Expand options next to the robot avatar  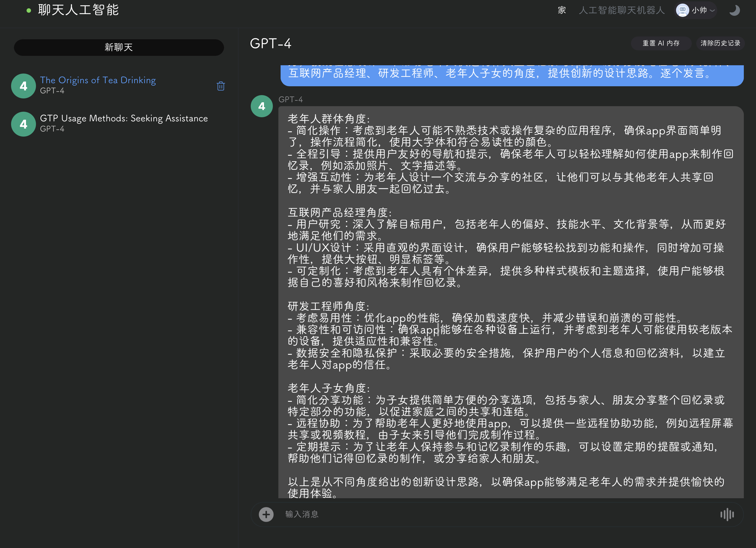click(x=712, y=10)
